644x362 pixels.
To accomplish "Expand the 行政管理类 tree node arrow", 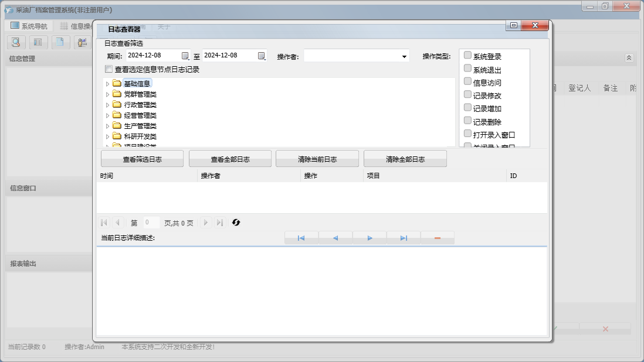I will click(107, 105).
